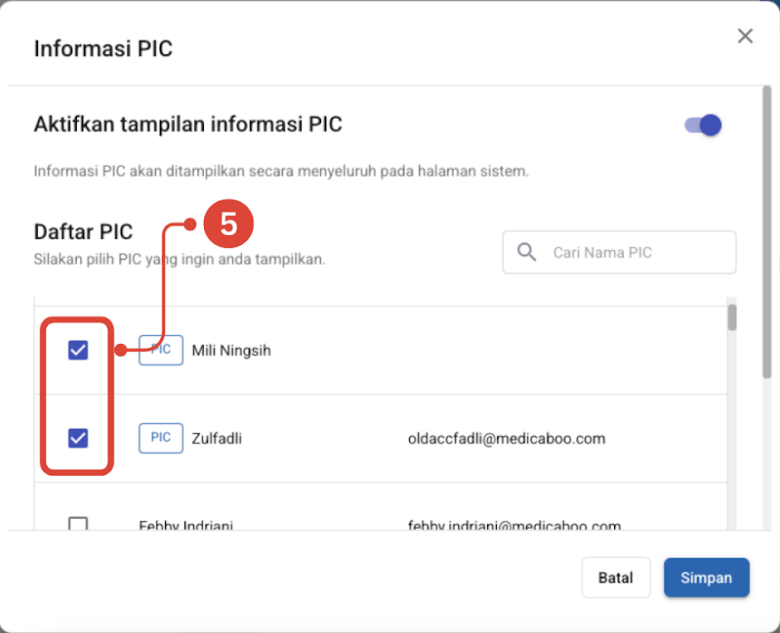Click the PIC badge beside Mili Ningsih

(160, 350)
